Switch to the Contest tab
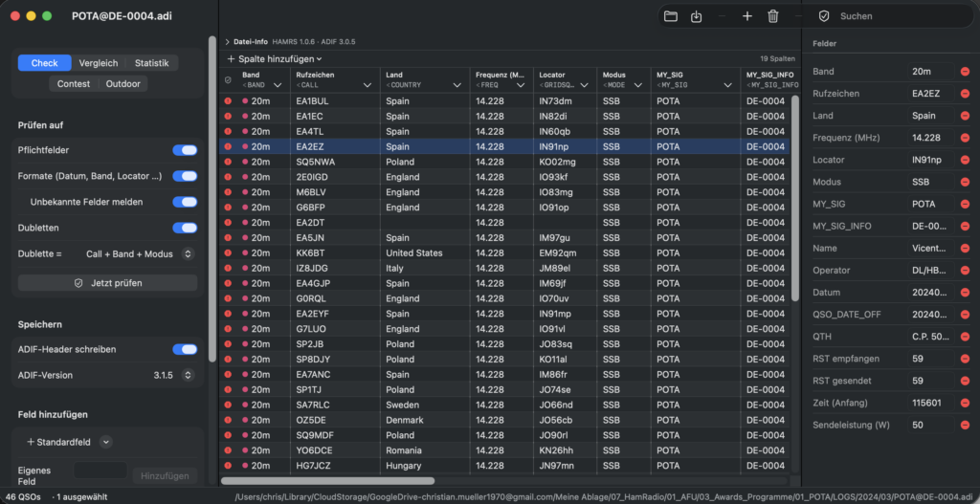 pos(74,84)
